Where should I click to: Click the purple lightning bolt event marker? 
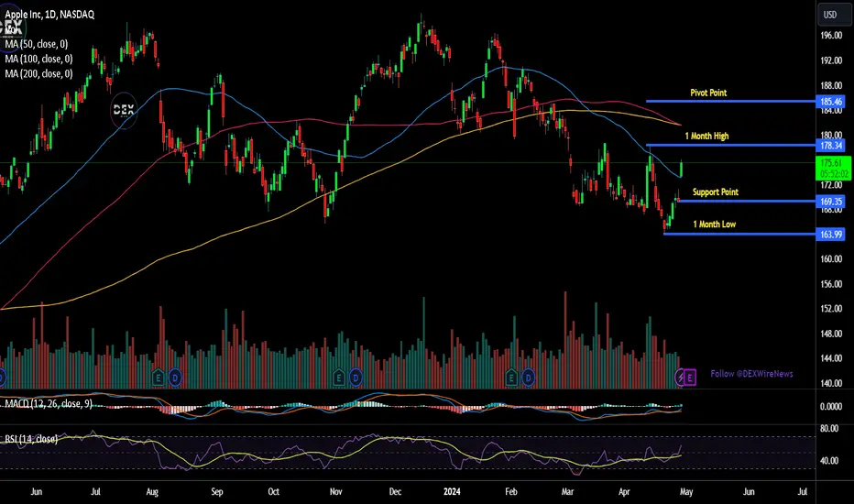[x=680, y=377]
